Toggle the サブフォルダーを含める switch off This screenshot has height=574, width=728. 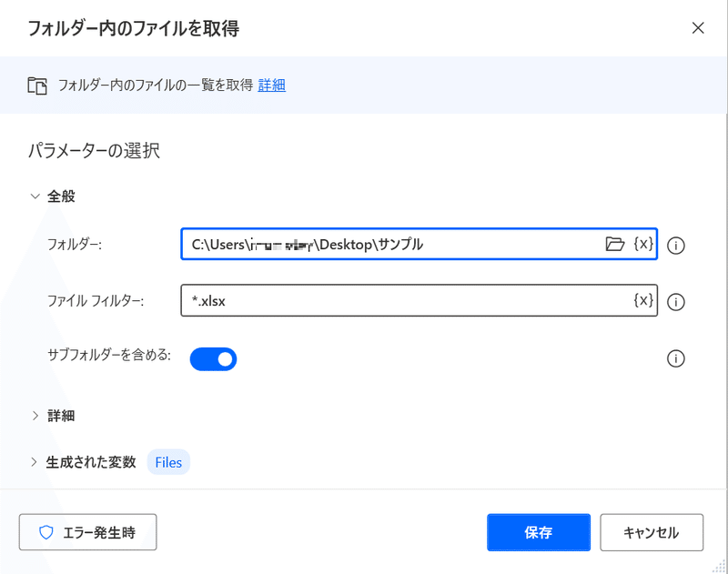213,359
